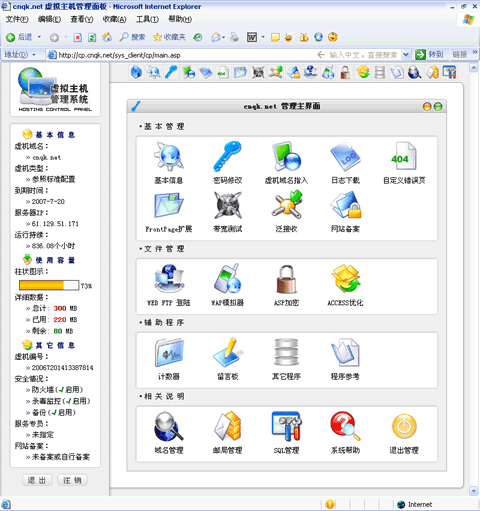Click microphone-like blue key icon in top strip
The width and height of the screenshot is (480, 511).
tap(171, 72)
